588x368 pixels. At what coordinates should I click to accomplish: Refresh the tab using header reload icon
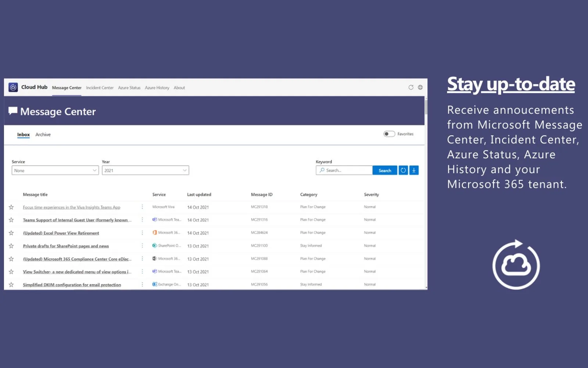pos(411,87)
